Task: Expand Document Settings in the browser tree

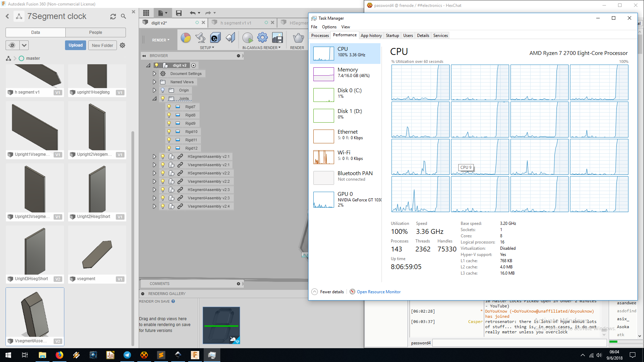Action: [x=154, y=74]
